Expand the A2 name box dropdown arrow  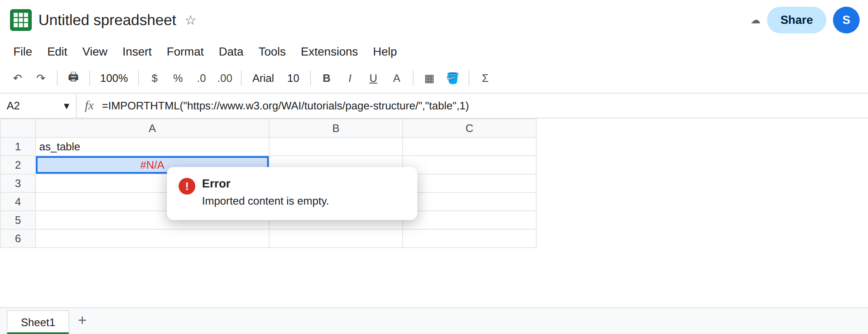coord(66,106)
